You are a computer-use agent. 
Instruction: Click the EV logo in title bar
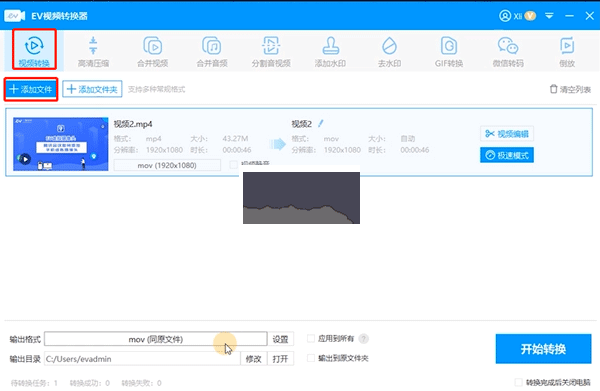pyautogui.click(x=15, y=16)
